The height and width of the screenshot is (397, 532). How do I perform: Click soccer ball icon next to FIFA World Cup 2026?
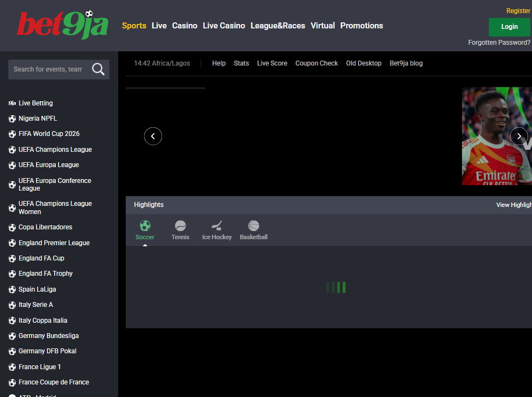(12, 134)
